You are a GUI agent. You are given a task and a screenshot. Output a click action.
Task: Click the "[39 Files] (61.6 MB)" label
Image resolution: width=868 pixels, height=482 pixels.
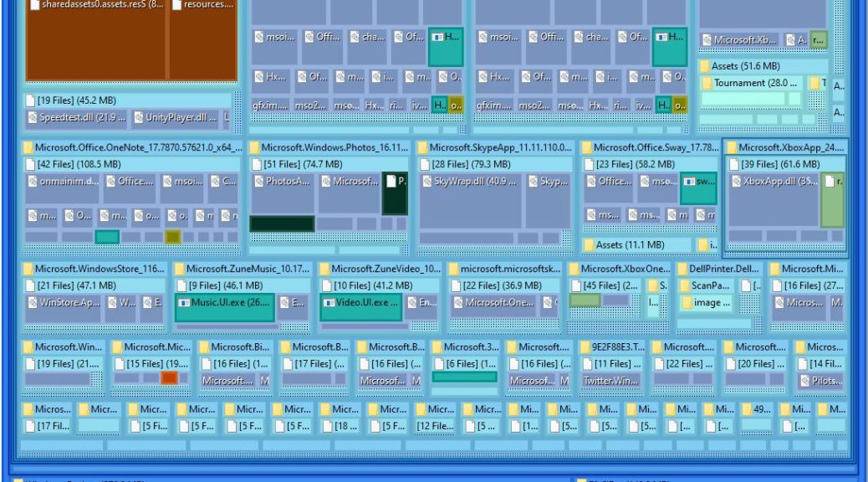tap(780, 165)
